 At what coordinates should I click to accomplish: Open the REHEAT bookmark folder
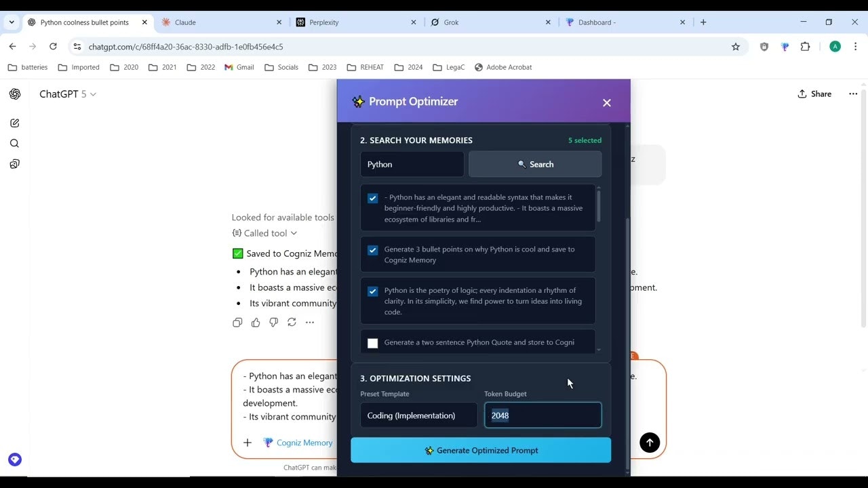coord(365,67)
